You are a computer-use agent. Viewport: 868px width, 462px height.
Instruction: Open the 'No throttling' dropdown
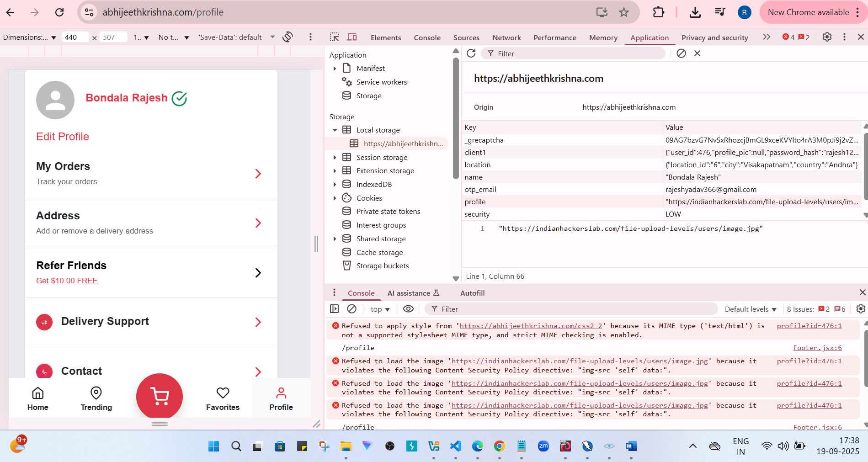click(173, 37)
